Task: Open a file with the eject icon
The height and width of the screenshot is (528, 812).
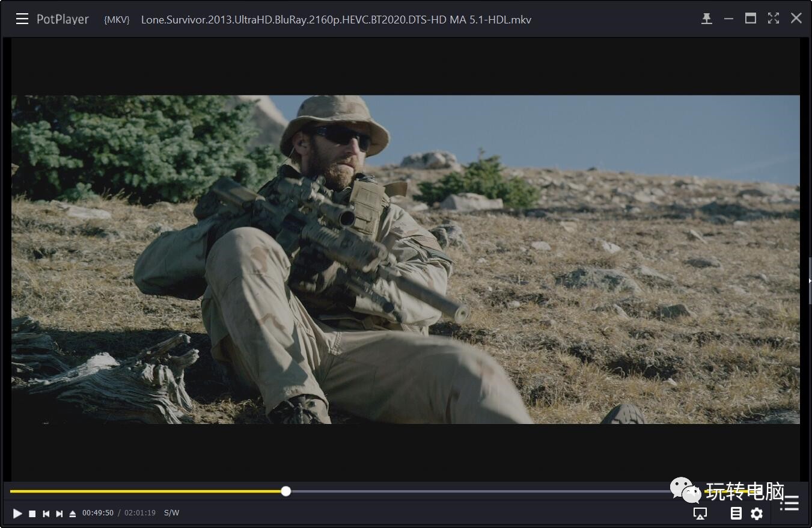Action: (x=73, y=514)
